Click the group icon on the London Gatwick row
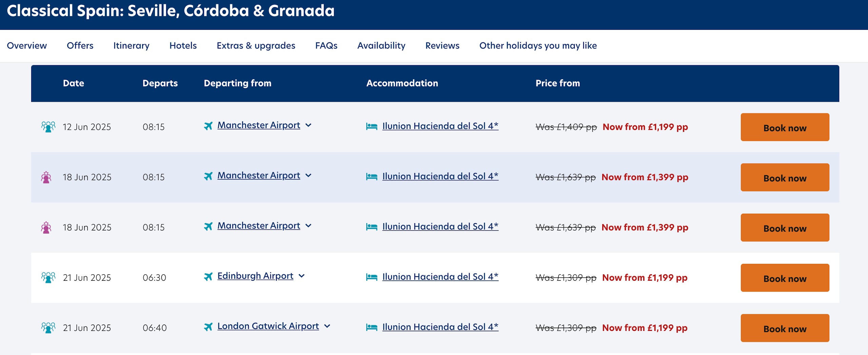 pos(48,328)
